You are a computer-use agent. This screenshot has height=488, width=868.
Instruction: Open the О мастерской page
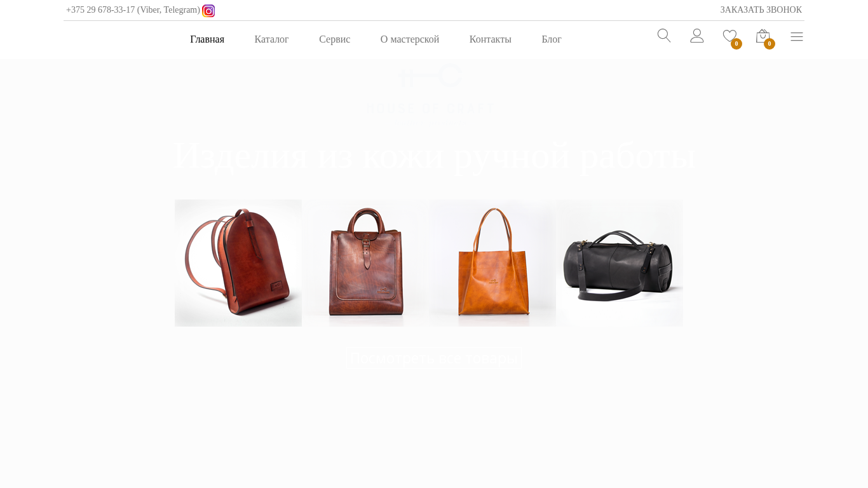tap(410, 39)
